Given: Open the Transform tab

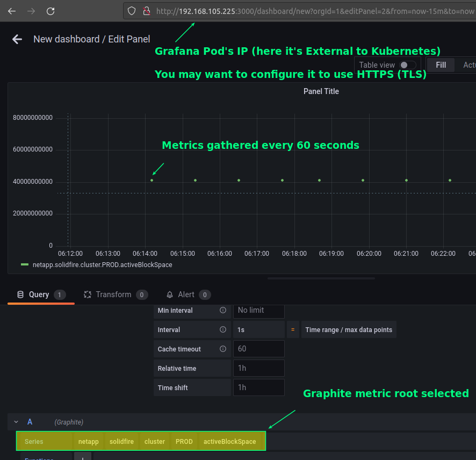Looking at the screenshot, I should 116,294.
